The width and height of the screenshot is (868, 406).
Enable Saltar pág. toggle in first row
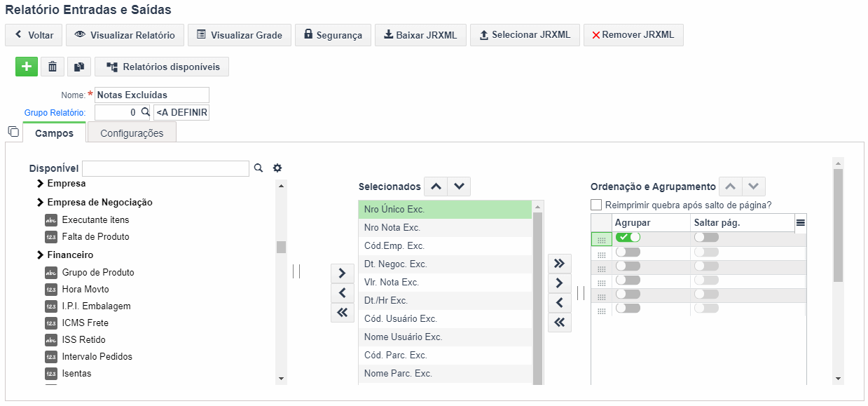click(x=706, y=237)
